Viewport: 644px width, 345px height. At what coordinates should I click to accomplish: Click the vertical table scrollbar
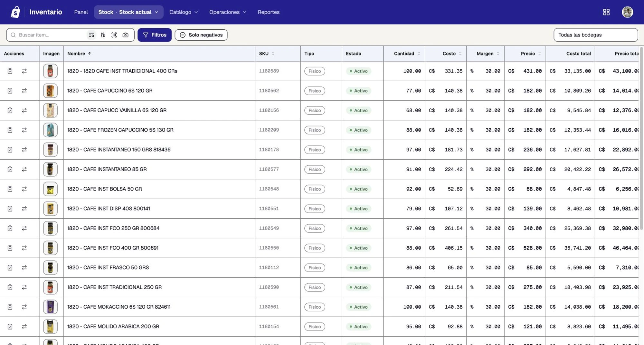tap(641, 139)
